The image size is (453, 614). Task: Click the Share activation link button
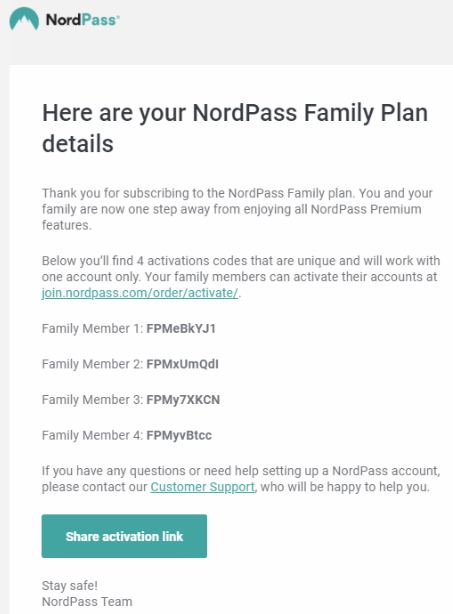[x=124, y=536]
